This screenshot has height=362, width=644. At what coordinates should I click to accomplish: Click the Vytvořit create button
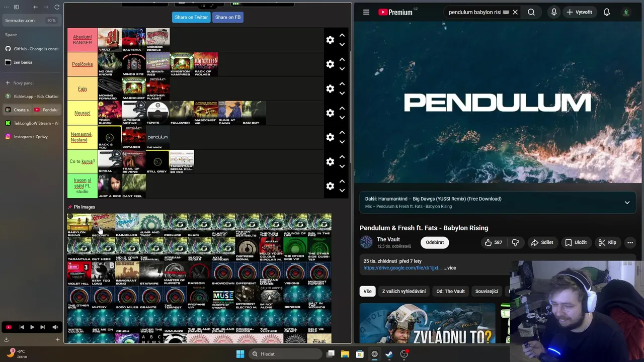[x=579, y=12]
